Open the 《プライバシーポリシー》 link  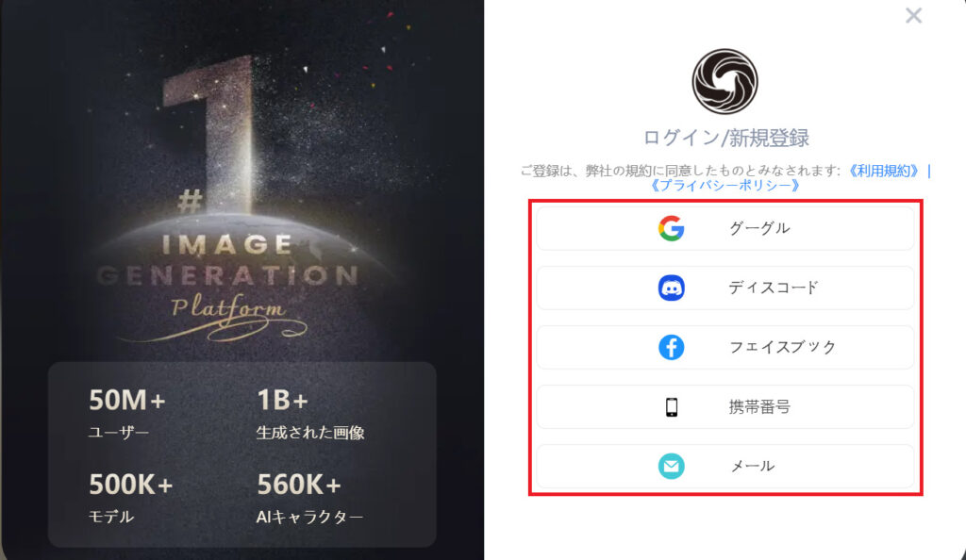coord(724,185)
